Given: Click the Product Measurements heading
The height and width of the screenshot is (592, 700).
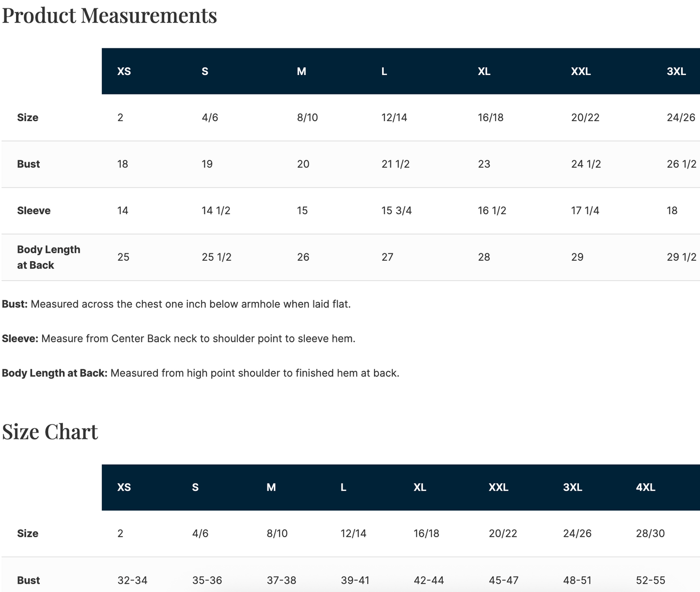Looking at the screenshot, I should click(x=109, y=16).
